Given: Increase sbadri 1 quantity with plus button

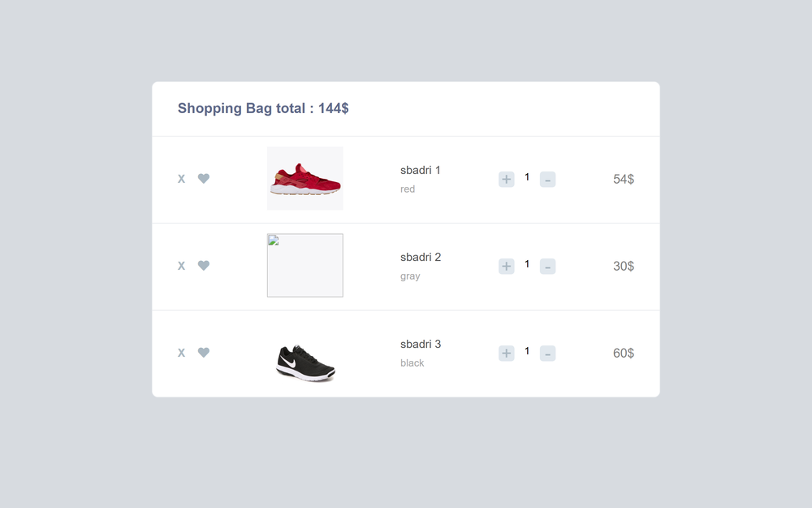Looking at the screenshot, I should pyautogui.click(x=507, y=180).
